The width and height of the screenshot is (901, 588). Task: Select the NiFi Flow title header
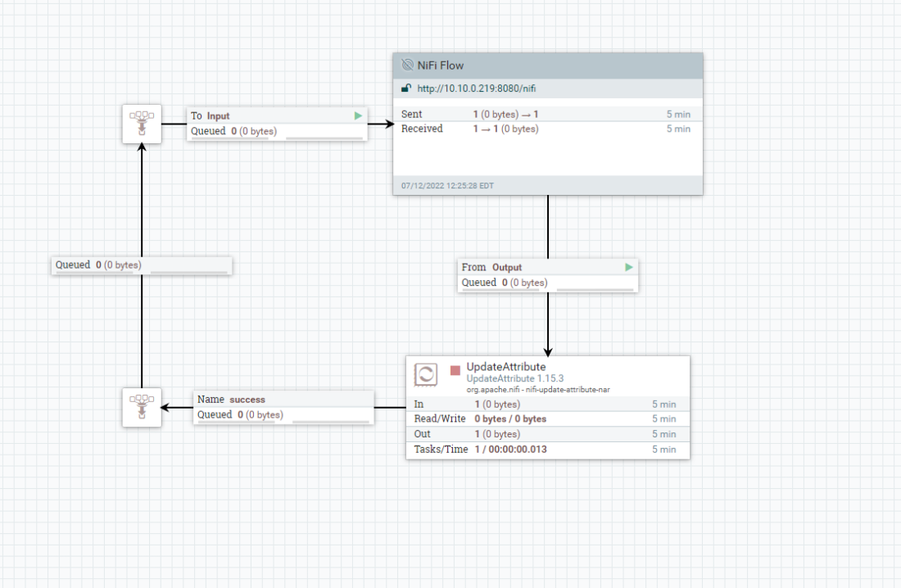pyautogui.click(x=547, y=66)
